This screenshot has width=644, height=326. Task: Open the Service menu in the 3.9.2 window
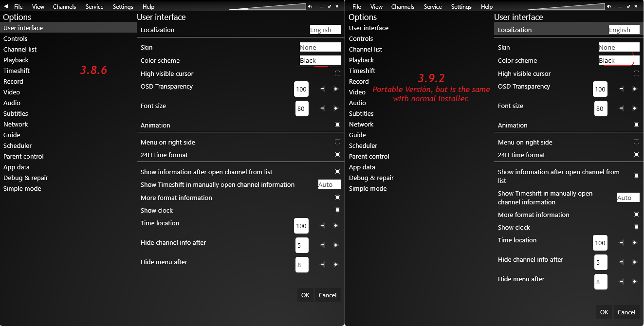(433, 7)
